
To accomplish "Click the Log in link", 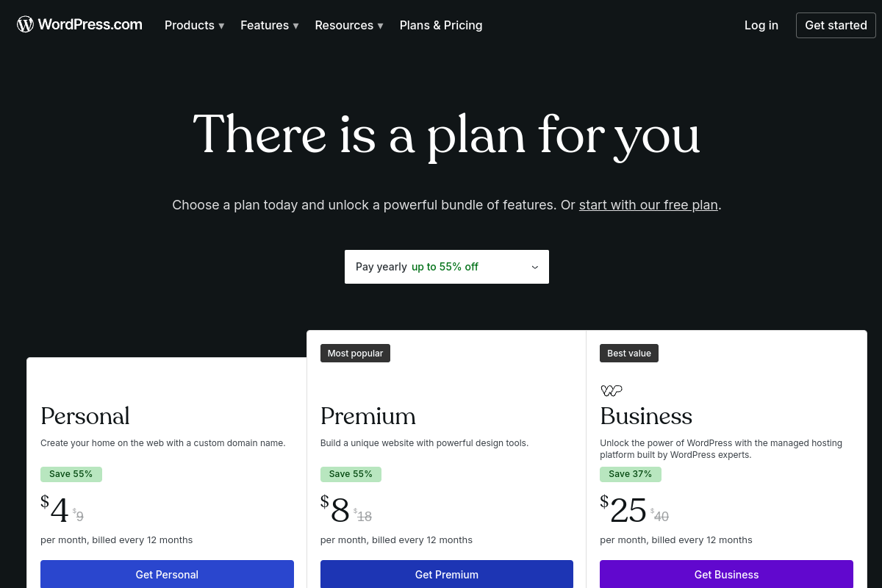I will (761, 25).
